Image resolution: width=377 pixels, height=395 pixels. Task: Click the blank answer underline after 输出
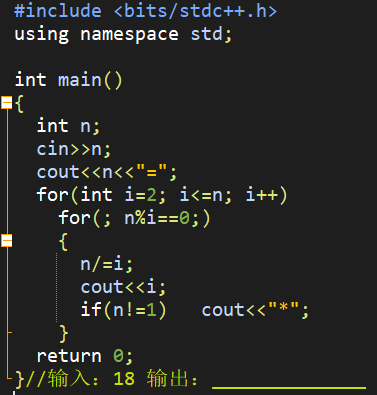(289, 387)
